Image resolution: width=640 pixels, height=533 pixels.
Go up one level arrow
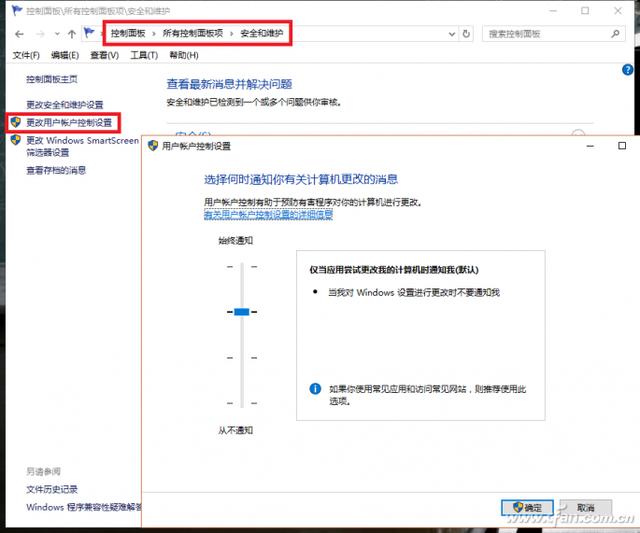point(72,34)
